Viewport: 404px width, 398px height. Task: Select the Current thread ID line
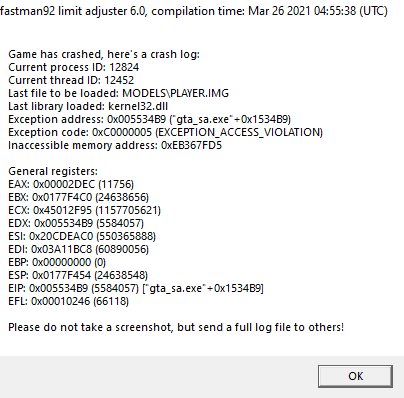click(x=71, y=80)
